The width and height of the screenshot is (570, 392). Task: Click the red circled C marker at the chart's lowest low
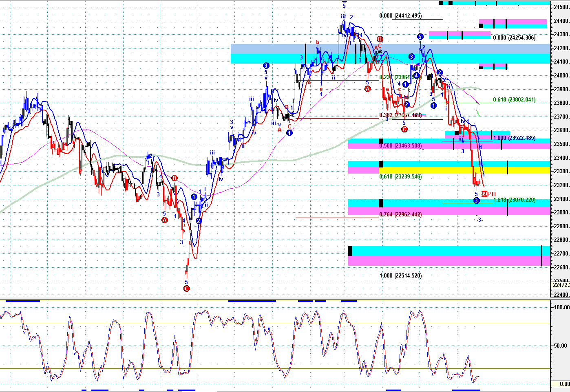[x=187, y=288]
